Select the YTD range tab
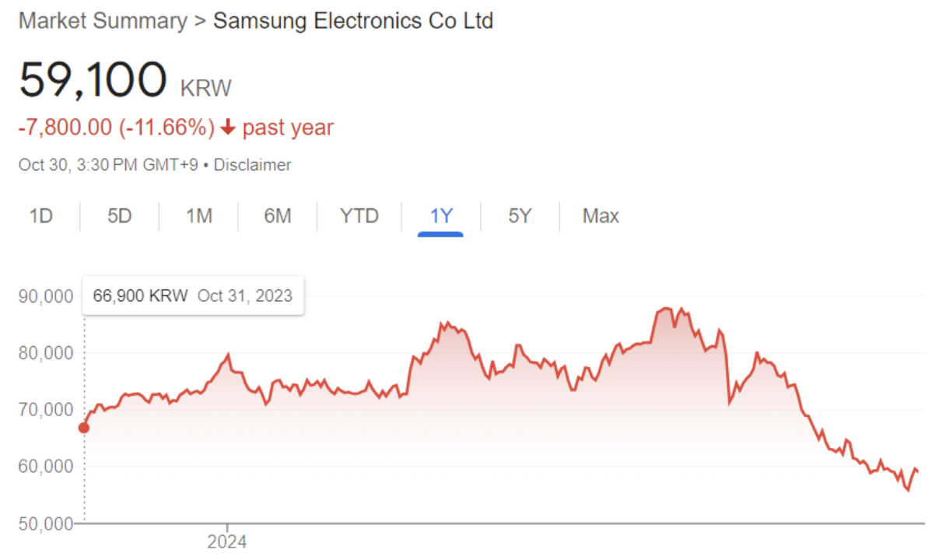Viewport: 946px width, 560px height. (359, 215)
